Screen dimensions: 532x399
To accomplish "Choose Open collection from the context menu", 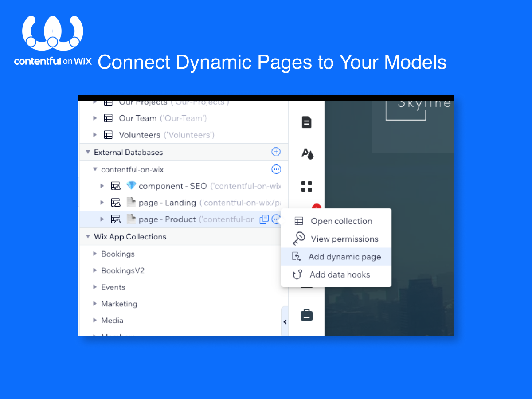I will 336,221.
